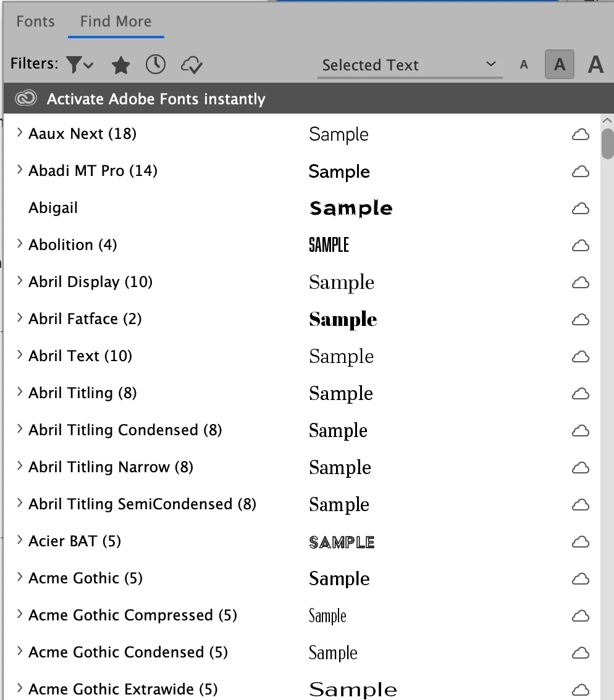Expand Abril Titling SemiCondensed family
This screenshot has height=700, width=614.
19,503
